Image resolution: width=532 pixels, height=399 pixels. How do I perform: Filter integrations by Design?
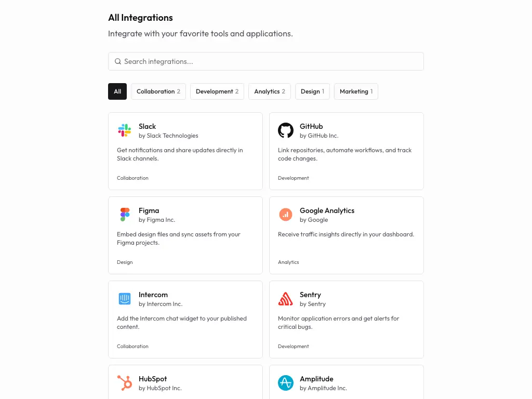point(312,91)
